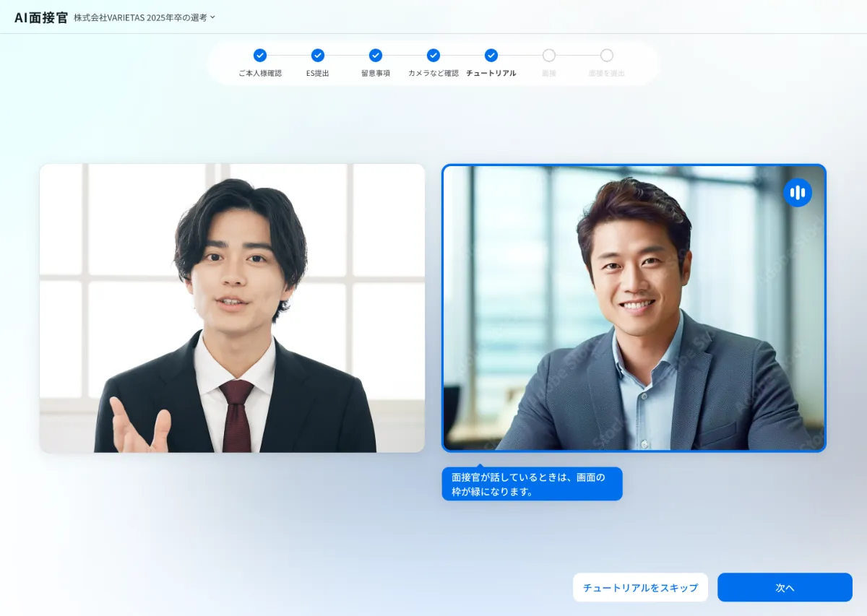Click the カメラなど確認 step label
867x616 pixels.
(x=433, y=74)
